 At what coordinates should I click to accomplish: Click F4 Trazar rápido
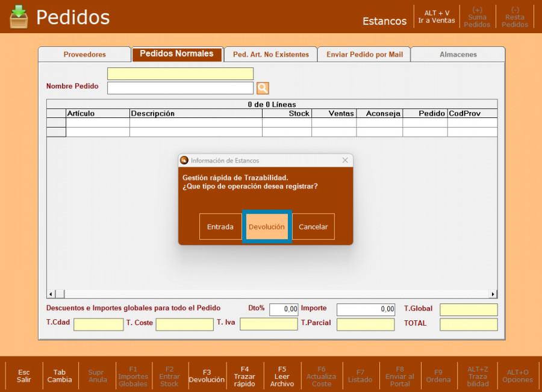point(245,376)
